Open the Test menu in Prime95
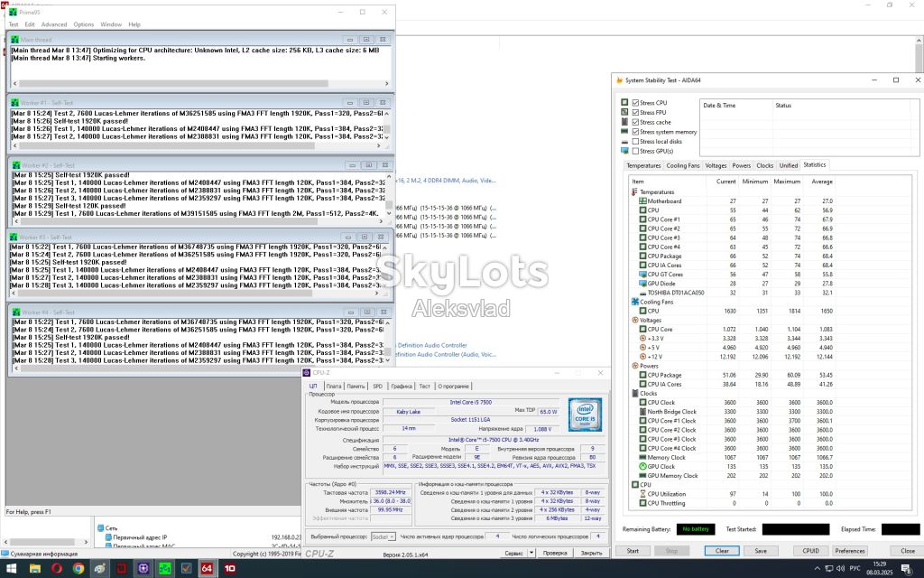This screenshot has height=578, width=924. (x=14, y=24)
